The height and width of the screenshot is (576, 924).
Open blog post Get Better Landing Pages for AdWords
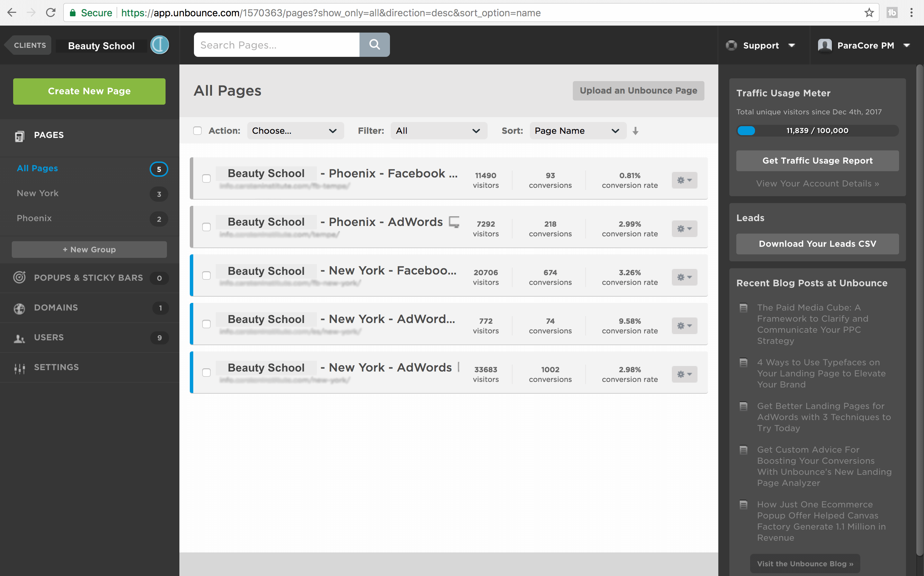click(824, 417)
